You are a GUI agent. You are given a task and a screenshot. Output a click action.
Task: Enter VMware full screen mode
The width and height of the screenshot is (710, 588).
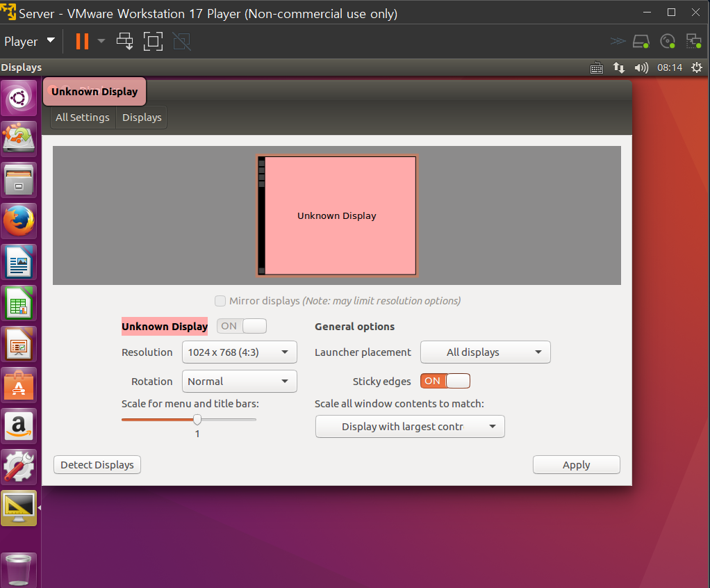pos(153,41)
